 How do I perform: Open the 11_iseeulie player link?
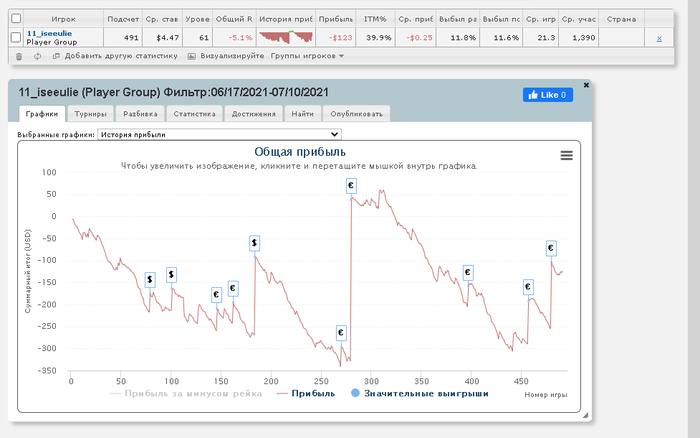(50, 33)
